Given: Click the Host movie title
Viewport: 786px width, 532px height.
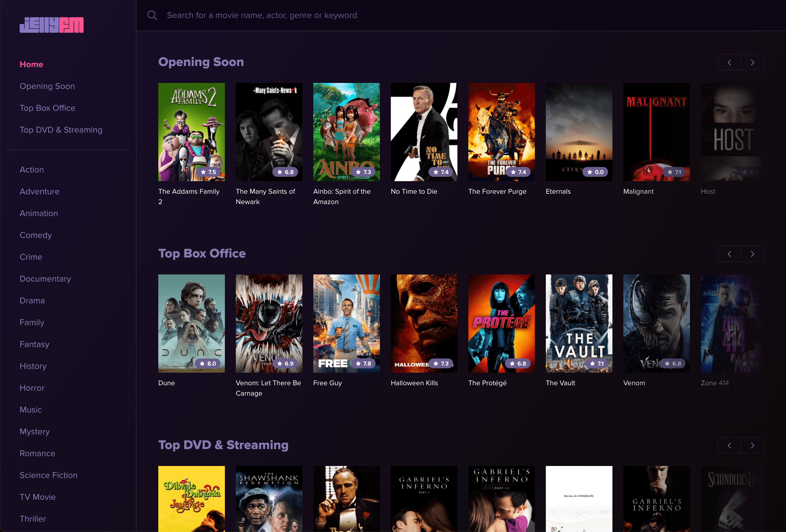Looking at the screenshot, I should point(708,191).
